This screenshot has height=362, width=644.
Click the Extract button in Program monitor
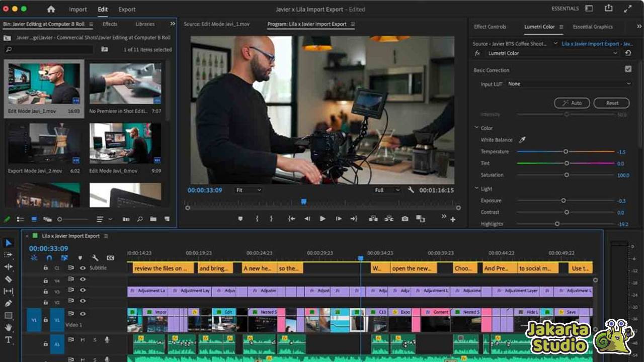tap(389, 219)
